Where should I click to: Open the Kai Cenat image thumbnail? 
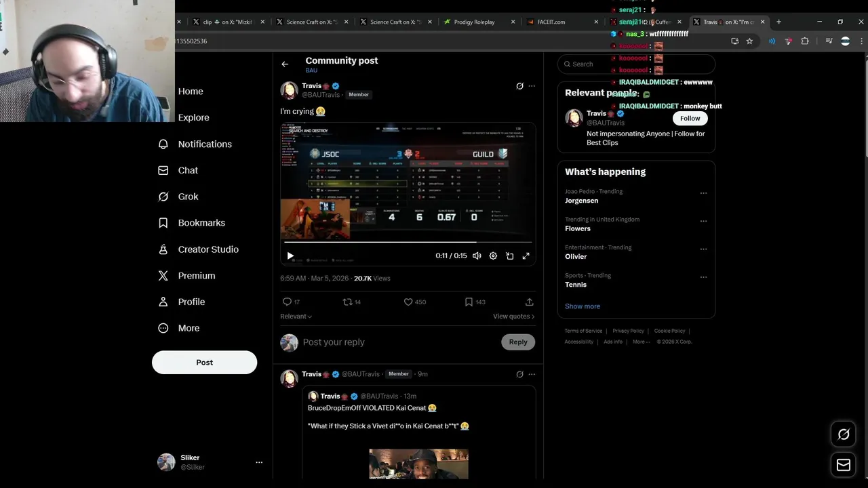point(418,464)
